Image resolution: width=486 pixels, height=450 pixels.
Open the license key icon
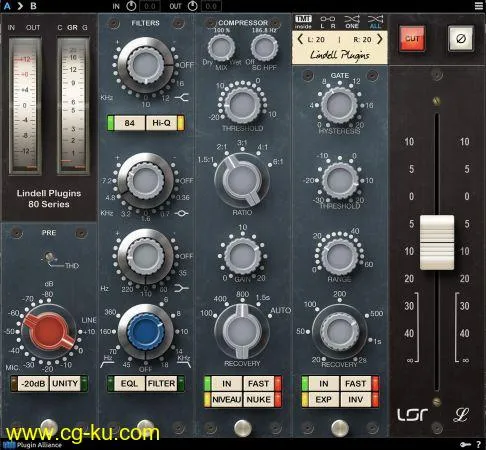(465, 445)
